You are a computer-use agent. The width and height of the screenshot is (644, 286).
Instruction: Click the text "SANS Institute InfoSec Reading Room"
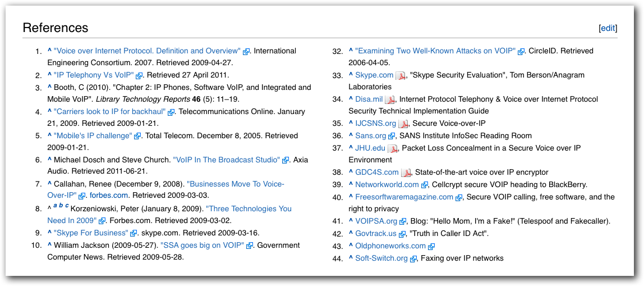click(x=466, y=135)
